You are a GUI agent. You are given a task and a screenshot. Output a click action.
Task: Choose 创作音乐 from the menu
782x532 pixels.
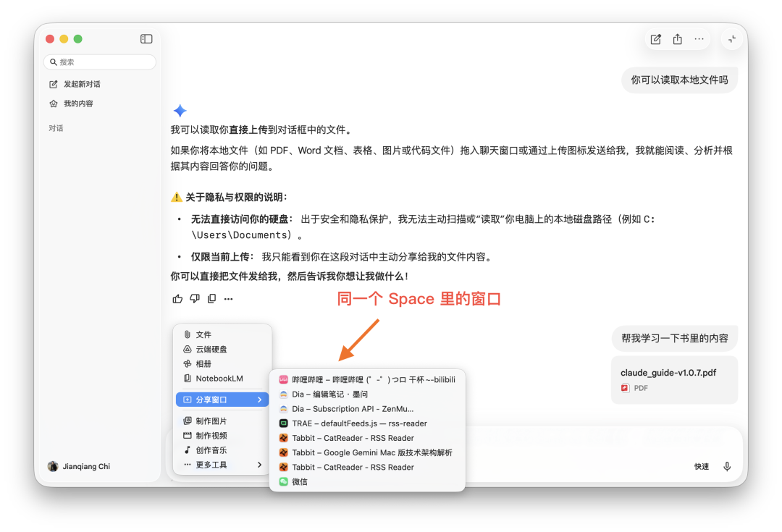coord(222,449)
